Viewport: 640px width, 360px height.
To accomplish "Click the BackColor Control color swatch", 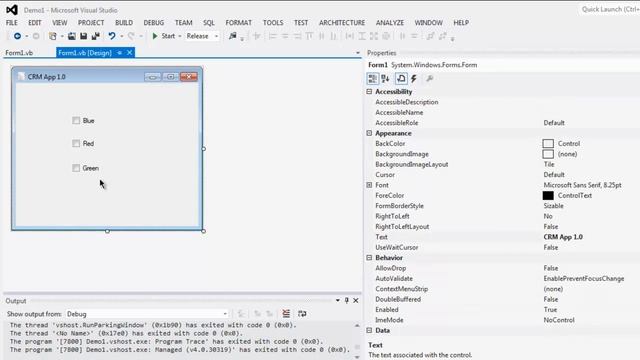I will 548,143.
